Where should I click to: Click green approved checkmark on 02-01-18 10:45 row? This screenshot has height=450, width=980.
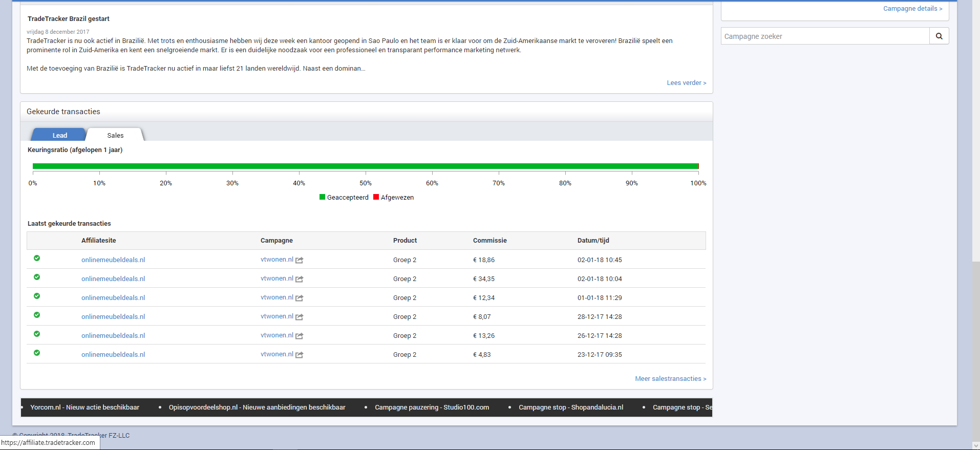click(37, 258)
